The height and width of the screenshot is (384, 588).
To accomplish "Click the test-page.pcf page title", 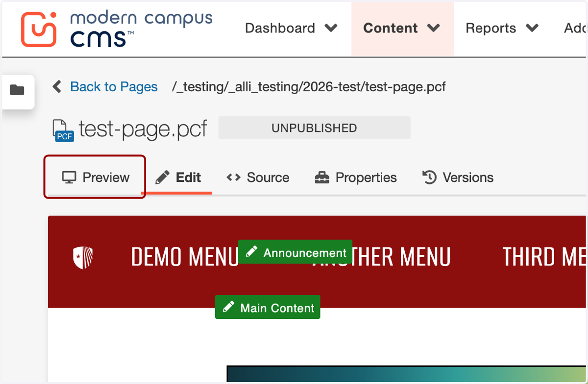I will 143,129.
